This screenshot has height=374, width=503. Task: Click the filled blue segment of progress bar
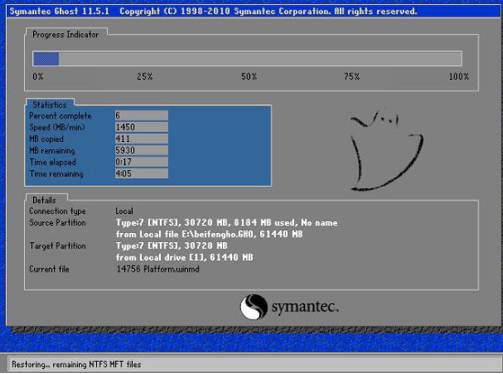tap(46, 59)
